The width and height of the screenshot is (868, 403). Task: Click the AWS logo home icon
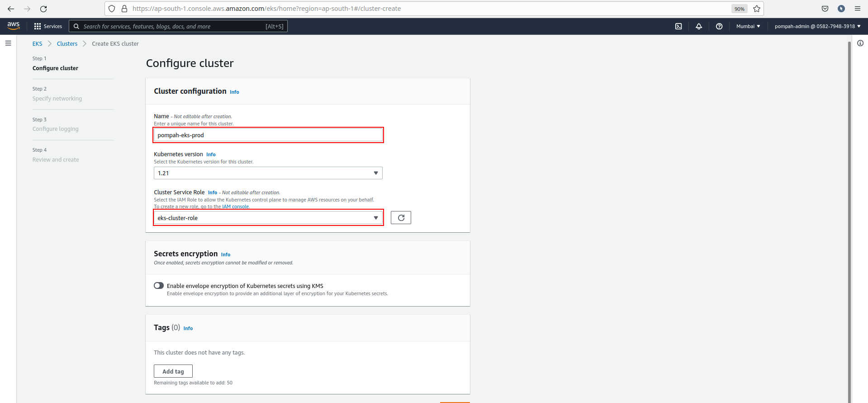pos(14,26)
